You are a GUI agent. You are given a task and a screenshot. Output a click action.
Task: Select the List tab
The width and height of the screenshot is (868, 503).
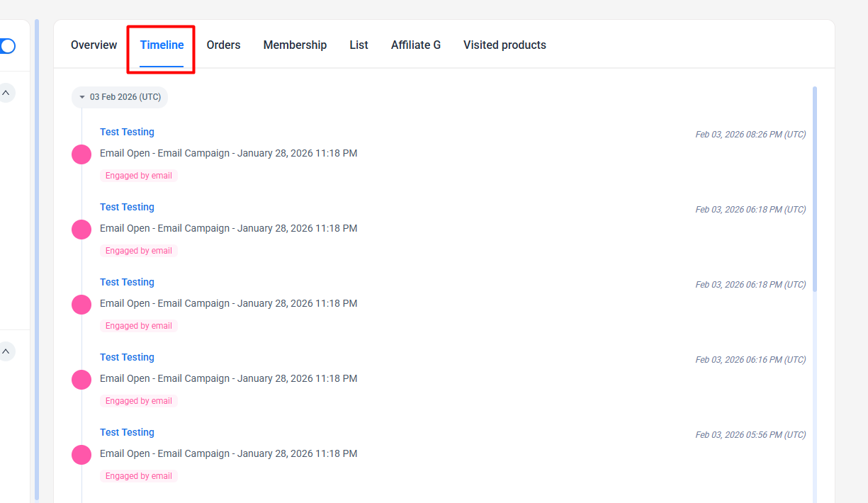359,45
